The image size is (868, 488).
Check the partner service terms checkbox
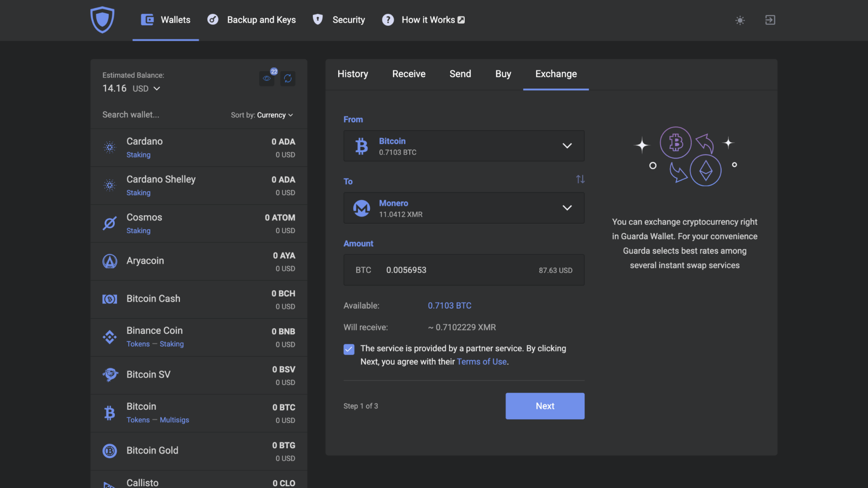tap(348, 350)
